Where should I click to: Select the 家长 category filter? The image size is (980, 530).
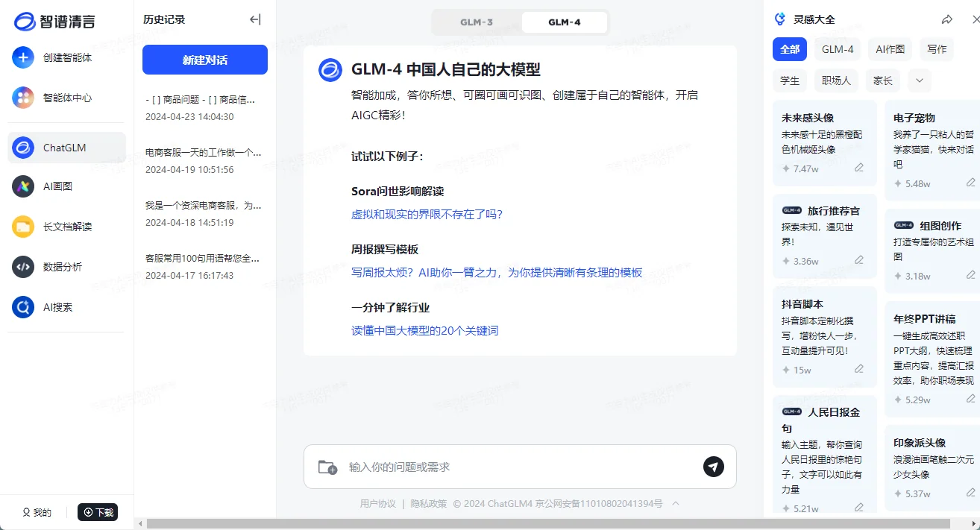[883, 81]
